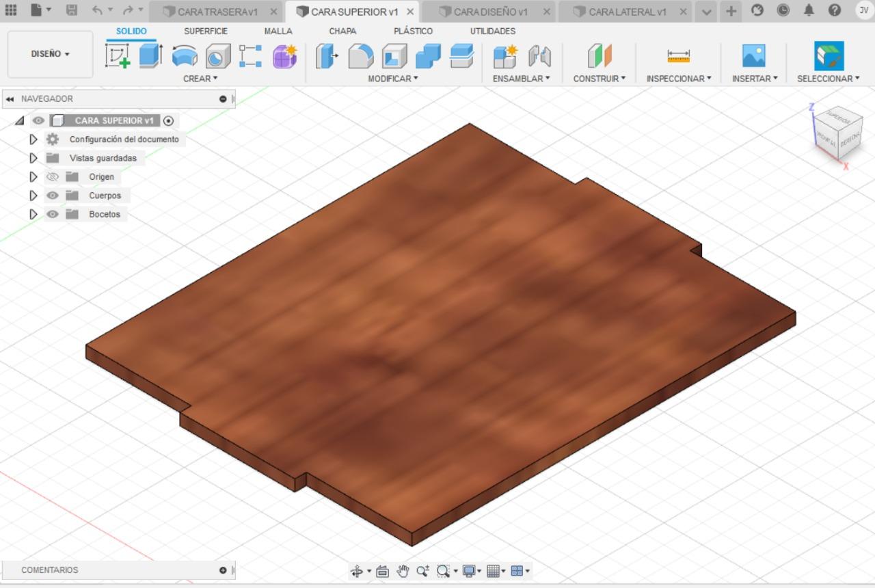Open the Help question mark
This screenshot has width=875, height=588.
tap(835, 10)
